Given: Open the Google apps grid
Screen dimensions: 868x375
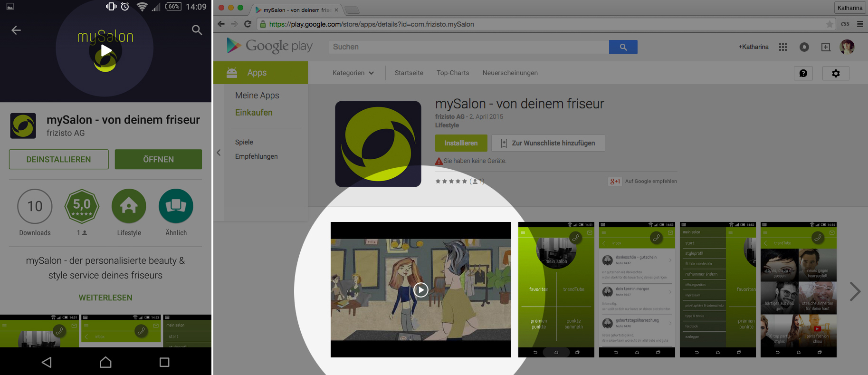Looking at the screenshot, I should pos(783,47).
